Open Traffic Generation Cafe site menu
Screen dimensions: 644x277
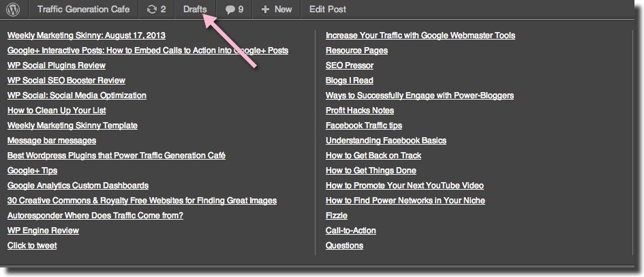point(83,9)
